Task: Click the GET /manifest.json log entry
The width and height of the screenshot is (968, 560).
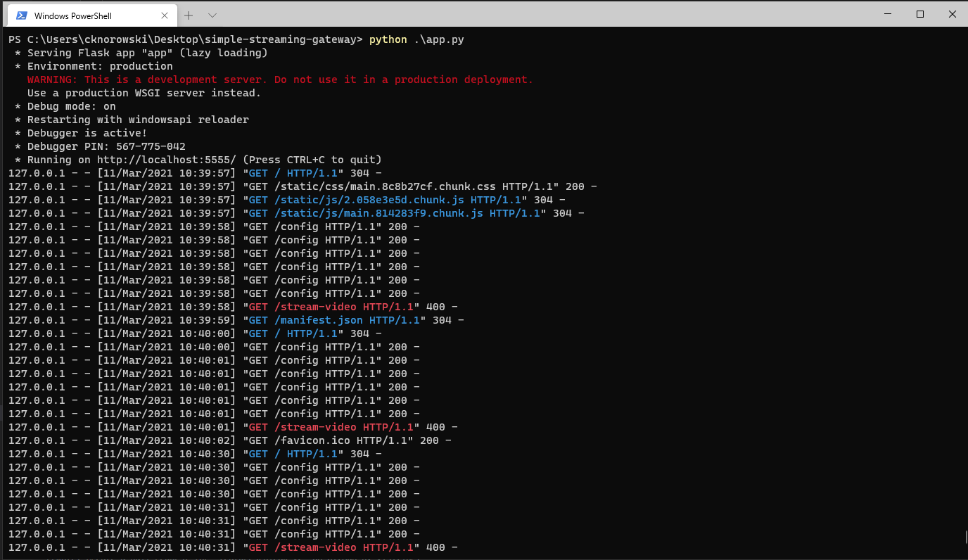Action: [236, 320]
